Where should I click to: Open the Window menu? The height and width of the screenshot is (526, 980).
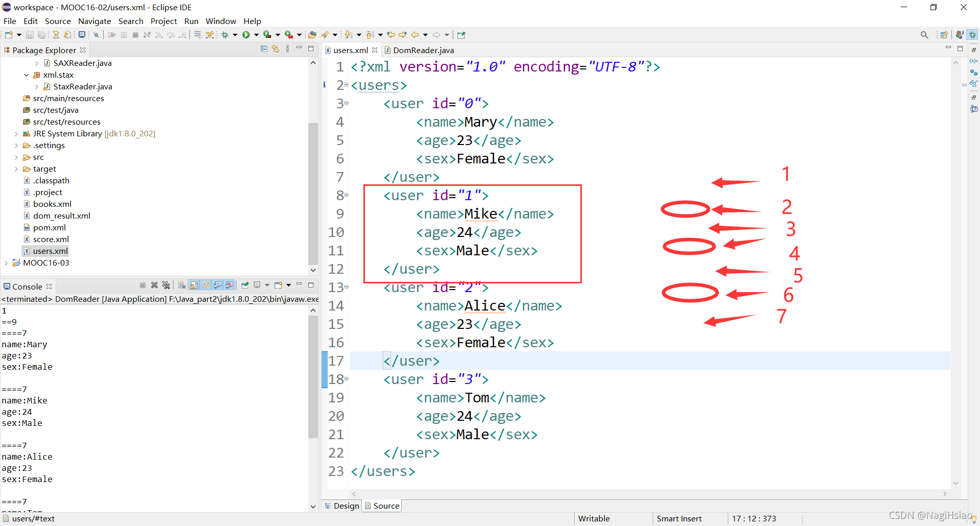pyautogui.click(x=220, y=21)
